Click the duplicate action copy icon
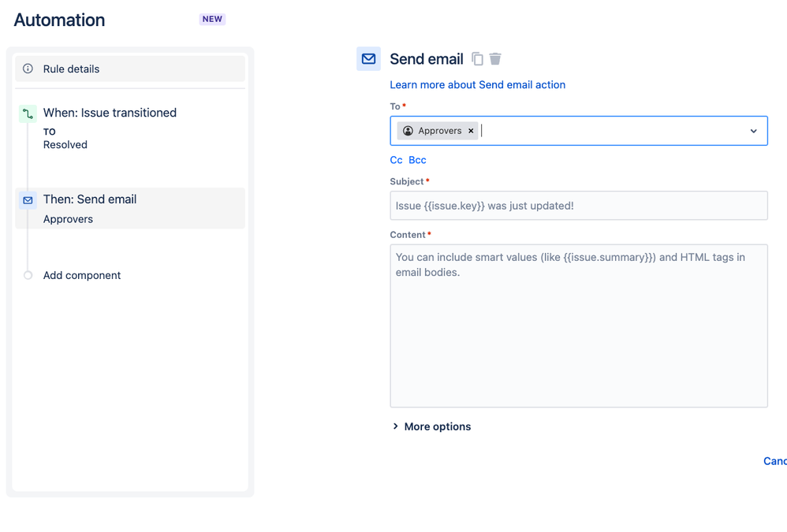The image size is (787, 532). pos(477,59)
